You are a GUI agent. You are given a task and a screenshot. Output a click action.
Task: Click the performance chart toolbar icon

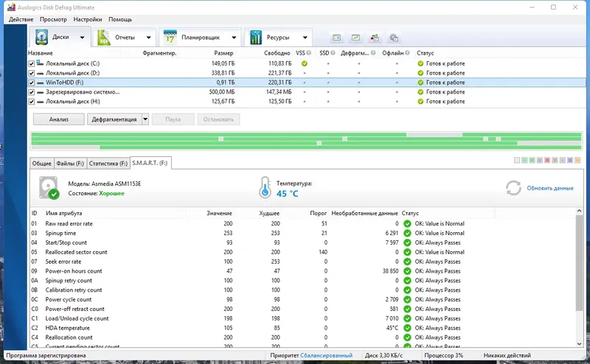pyautogui.click(x=355, y=38)
